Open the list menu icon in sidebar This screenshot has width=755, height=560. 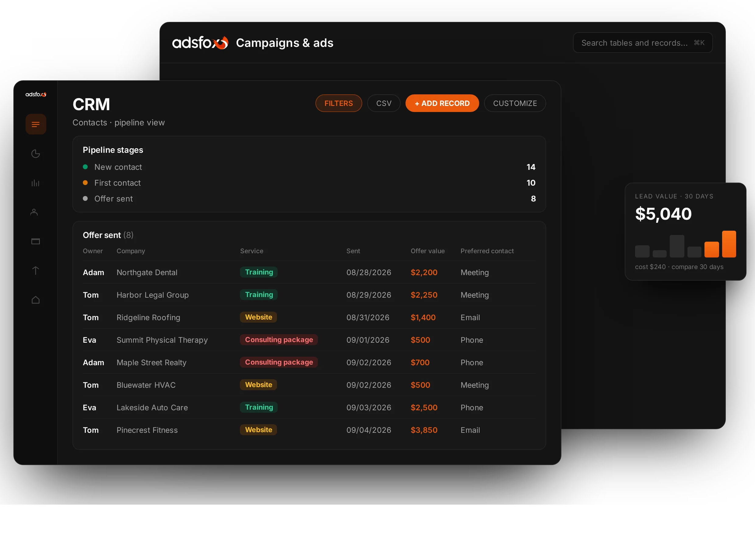pyautogui.click(x=36, y=124)
